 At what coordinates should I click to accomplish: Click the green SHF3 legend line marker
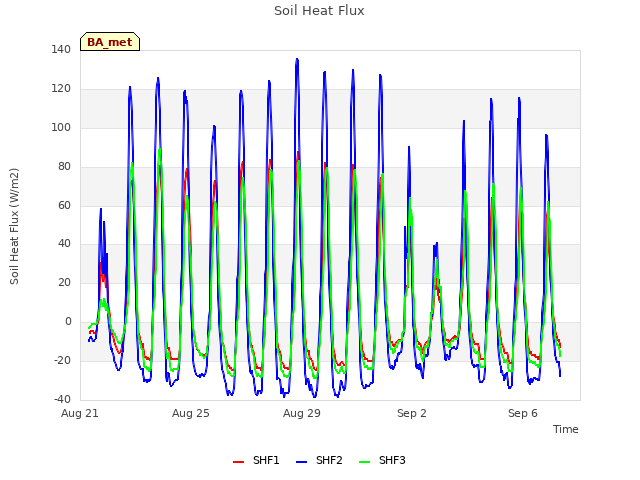pos(364,462)
